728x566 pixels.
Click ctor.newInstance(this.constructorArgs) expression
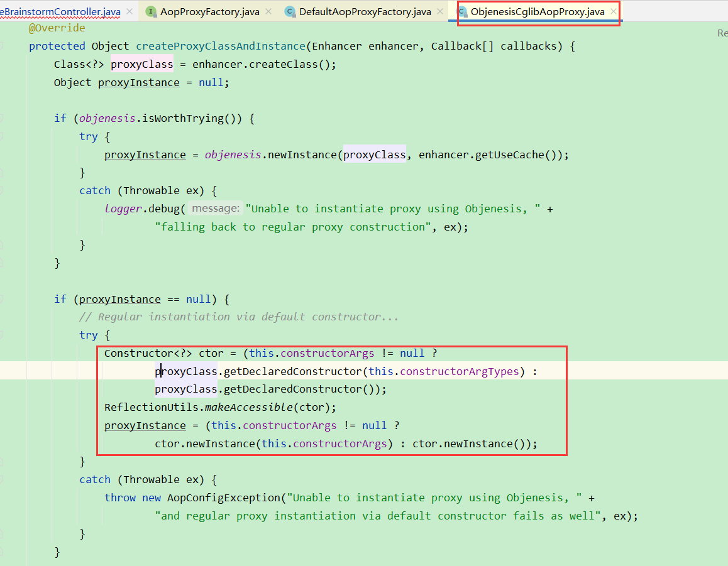pyautogui.click(x=274, y=444)
